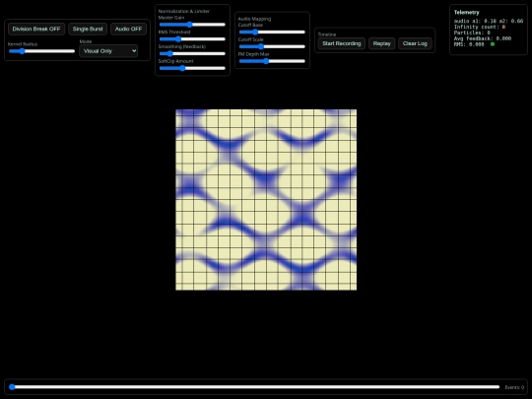Adjust the Kernel Radius slider

pyautogui.click(x=41, y=51)
